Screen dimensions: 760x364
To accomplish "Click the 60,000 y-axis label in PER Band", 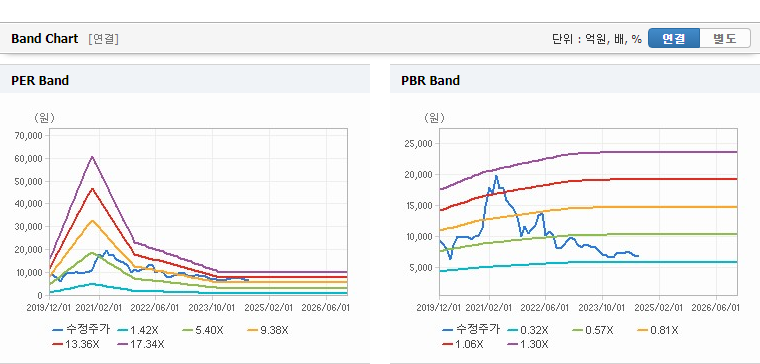I will (29, 158).
